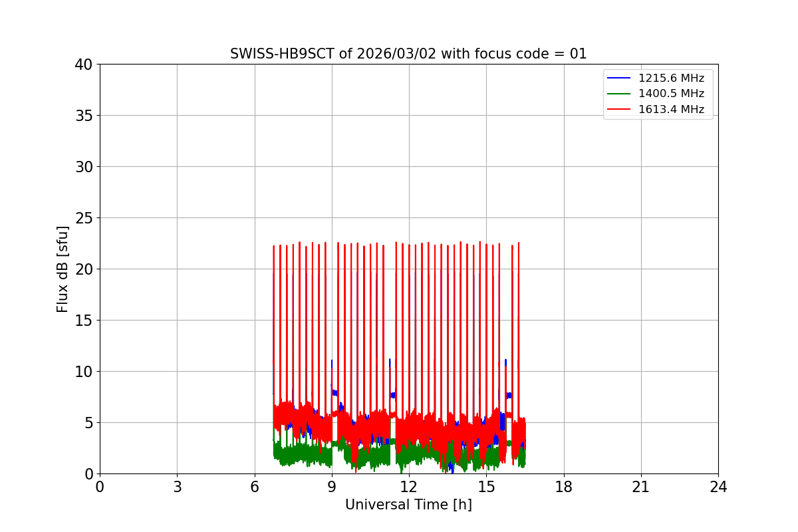Click the y-axis tick label '35'
Screen dimensions: 798x532
tap(84, 116)
